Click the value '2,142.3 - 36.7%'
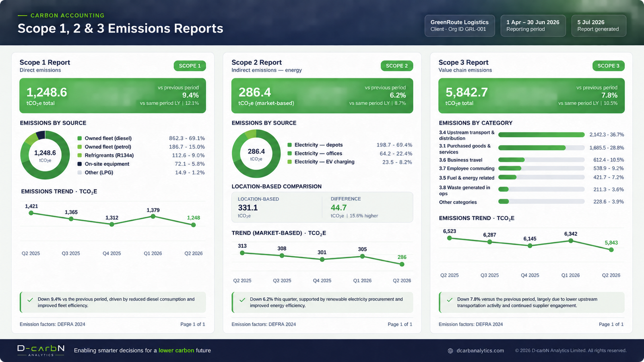Screen dimensions: 644x362 coord(607,135)
